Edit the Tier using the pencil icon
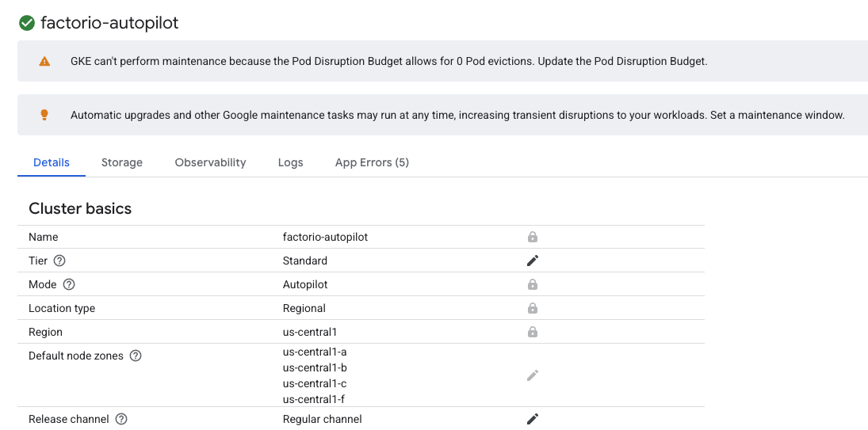Viewport: 868px width, 430px height. tap(533, 261)
